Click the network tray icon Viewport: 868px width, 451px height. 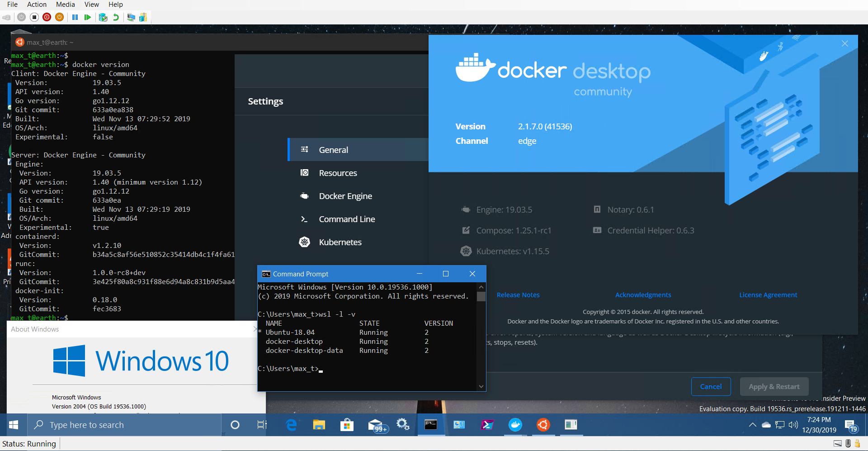780,425
